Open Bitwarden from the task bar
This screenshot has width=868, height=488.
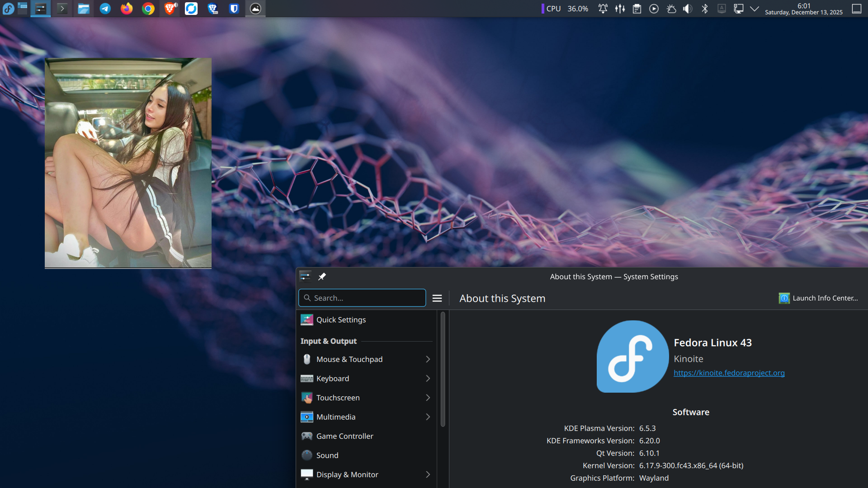pyautogui.click(x=234, y=9)
